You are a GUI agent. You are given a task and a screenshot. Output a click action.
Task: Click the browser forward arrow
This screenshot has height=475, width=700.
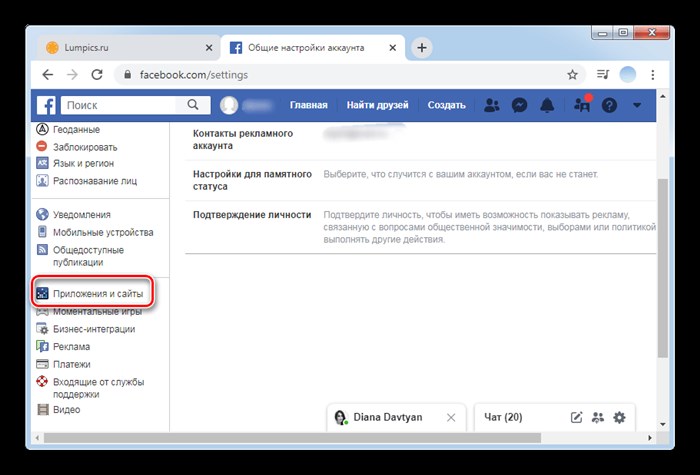tap(72, 75)
